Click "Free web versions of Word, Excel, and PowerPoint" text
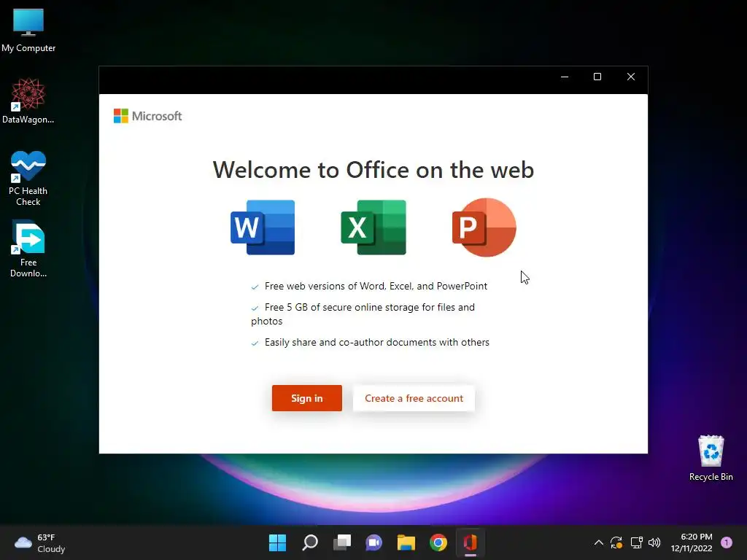The width and height of the screenshot is (747, 560). (376, 286)
